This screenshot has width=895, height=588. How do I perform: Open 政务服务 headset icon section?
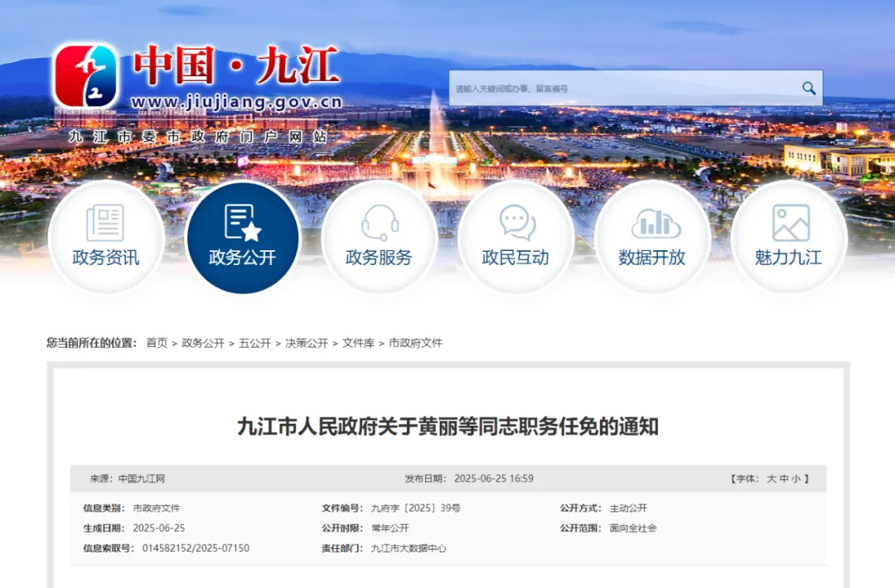pyautogui.click(x=379, y=237)
